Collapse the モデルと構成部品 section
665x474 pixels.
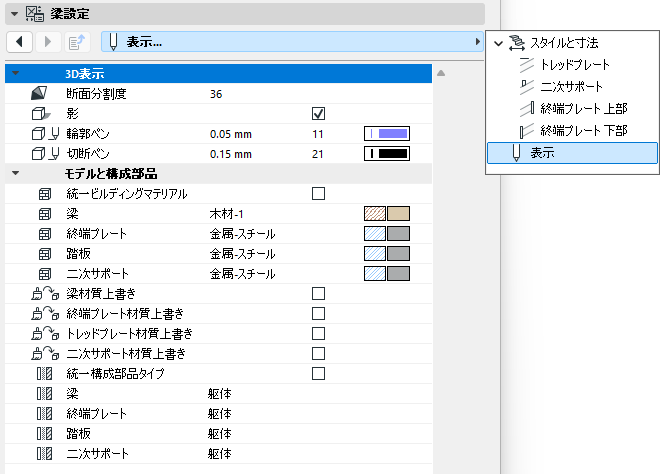16,173
